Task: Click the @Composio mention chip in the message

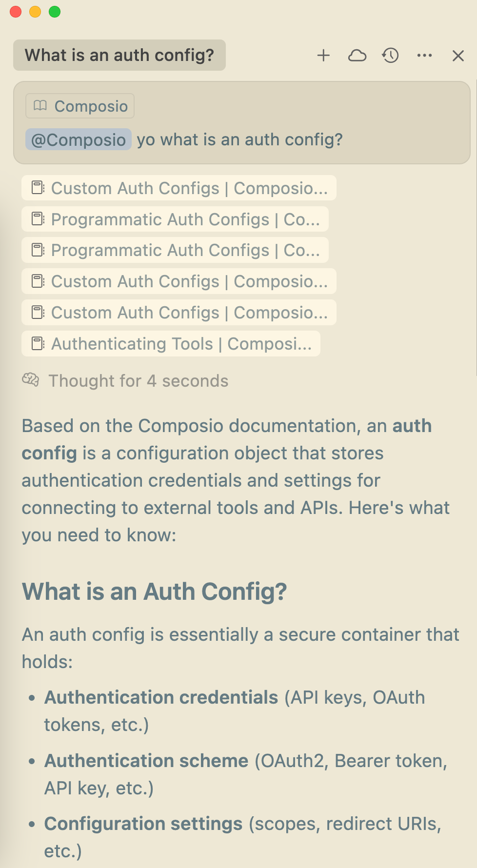Action: coord(78,139)
